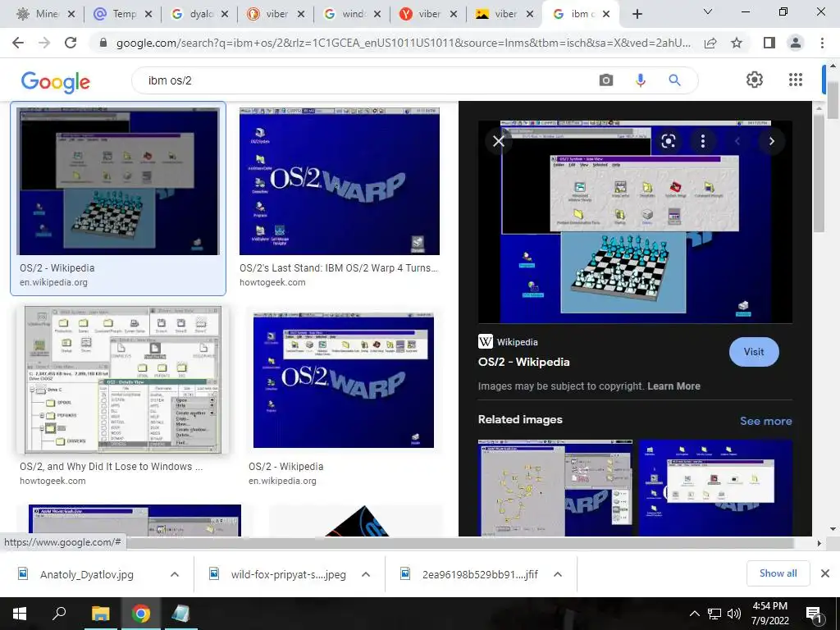Open the Google apps grid
This screenshot has height=630, width=840.
tap(796, 80)
